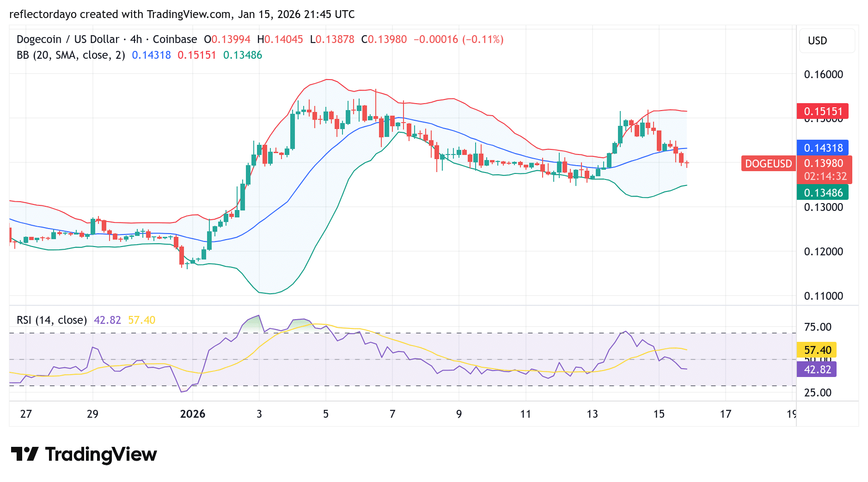868x482 pixels.
Task: Select the RSI (14, close) legend
Action: 53,320
